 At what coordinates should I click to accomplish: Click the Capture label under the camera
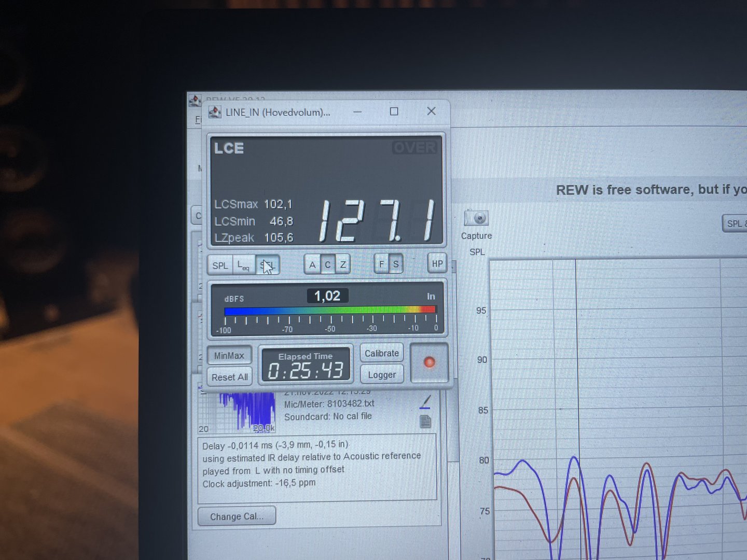click(476, 236)
